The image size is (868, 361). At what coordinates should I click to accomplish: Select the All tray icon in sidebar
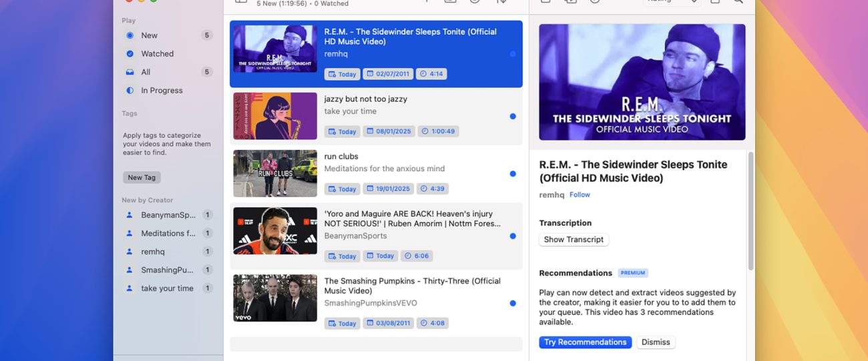point(130,72)
